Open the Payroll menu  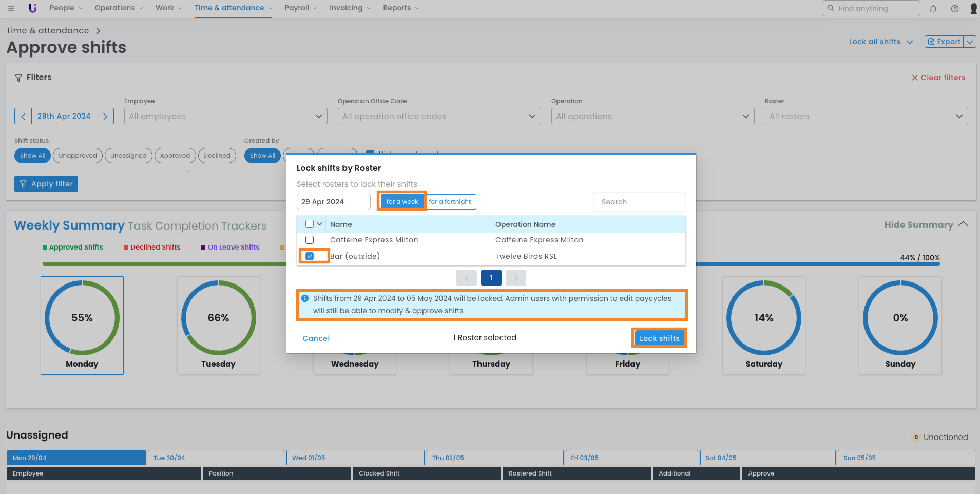[x=300, y=8]
